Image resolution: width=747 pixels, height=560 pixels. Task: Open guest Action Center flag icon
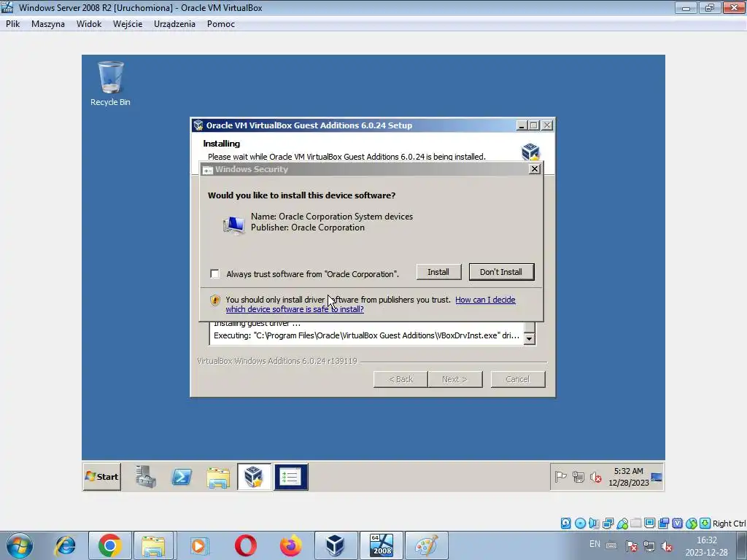pyautogui.click(x=561, y=477)
